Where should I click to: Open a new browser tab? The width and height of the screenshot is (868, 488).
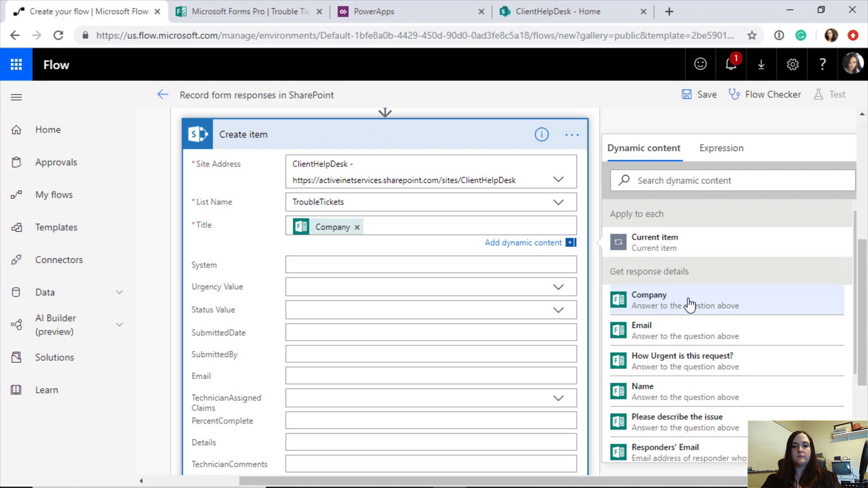point(669,12)
